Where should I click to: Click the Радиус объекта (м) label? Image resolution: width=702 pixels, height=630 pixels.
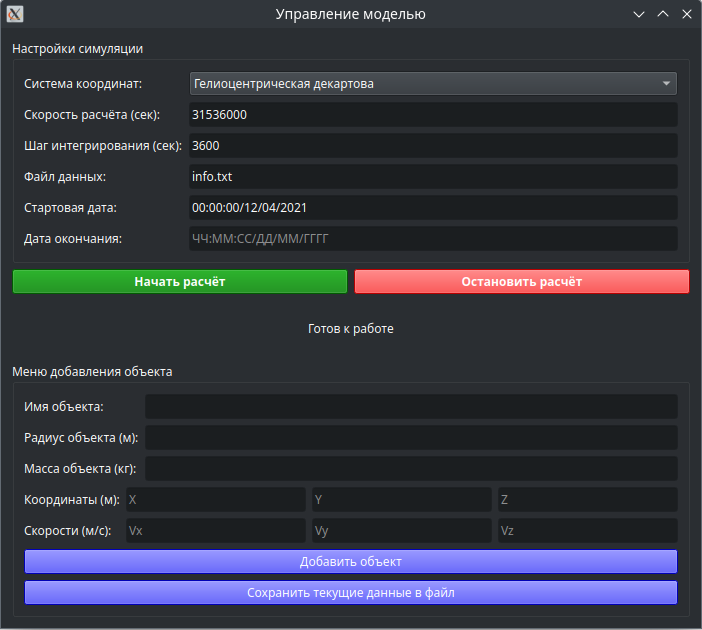pyautogui.click(x=81, y=437)
